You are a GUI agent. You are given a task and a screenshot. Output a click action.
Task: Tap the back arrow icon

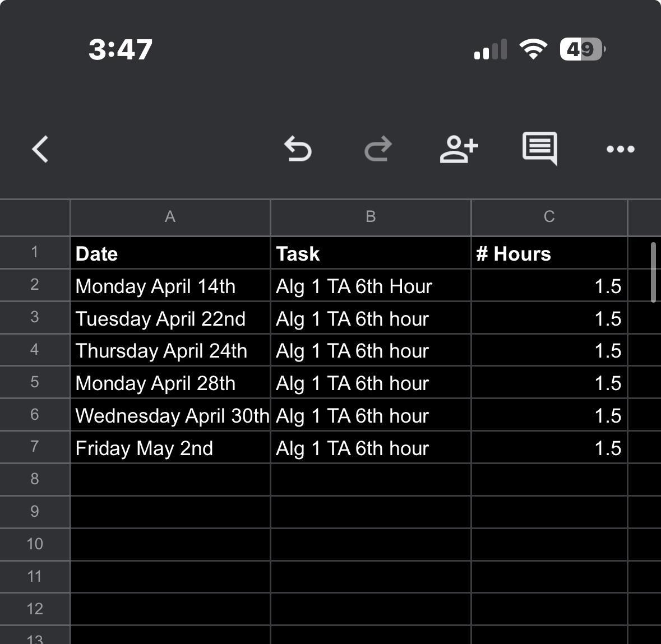(40, 150)
